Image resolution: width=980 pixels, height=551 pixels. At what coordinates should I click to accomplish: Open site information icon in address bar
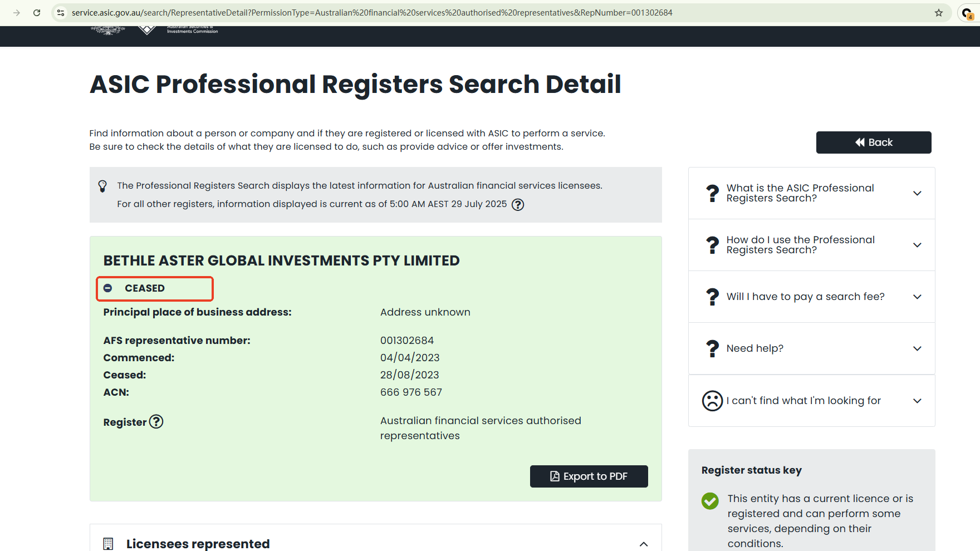61,13
